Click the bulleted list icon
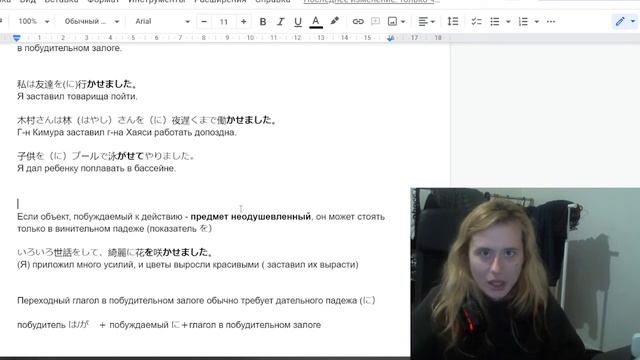640x360 pixels. pyautogui.click(x=495, y=22)
